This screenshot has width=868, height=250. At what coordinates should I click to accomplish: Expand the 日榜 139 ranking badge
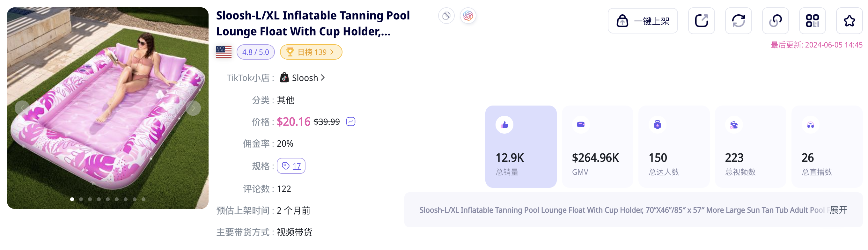tap(311, 52)
